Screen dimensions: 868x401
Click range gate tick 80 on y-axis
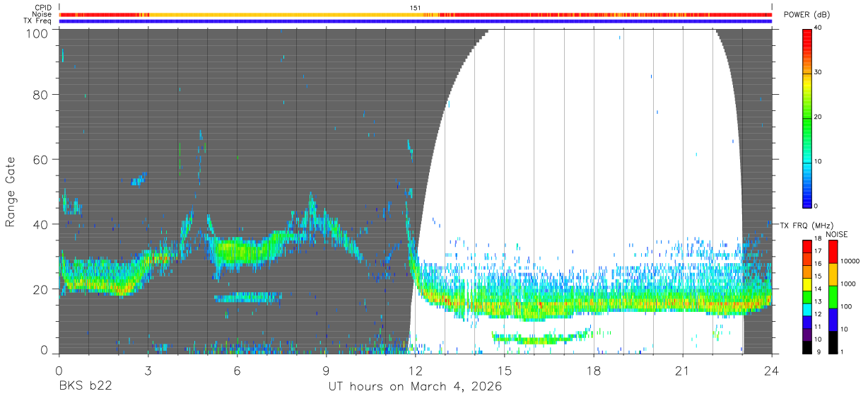[41, 95]
